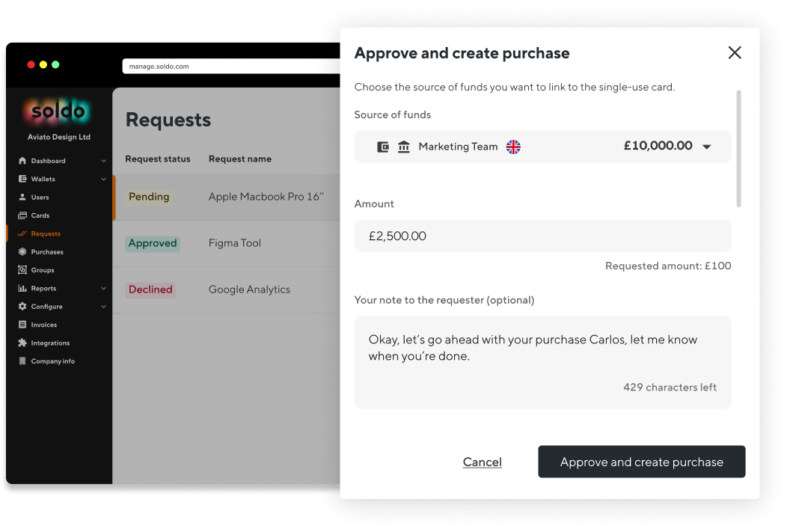Click the Wallets icon in sidebar
This screenshot has height=532, width=790.
point(22,179)
